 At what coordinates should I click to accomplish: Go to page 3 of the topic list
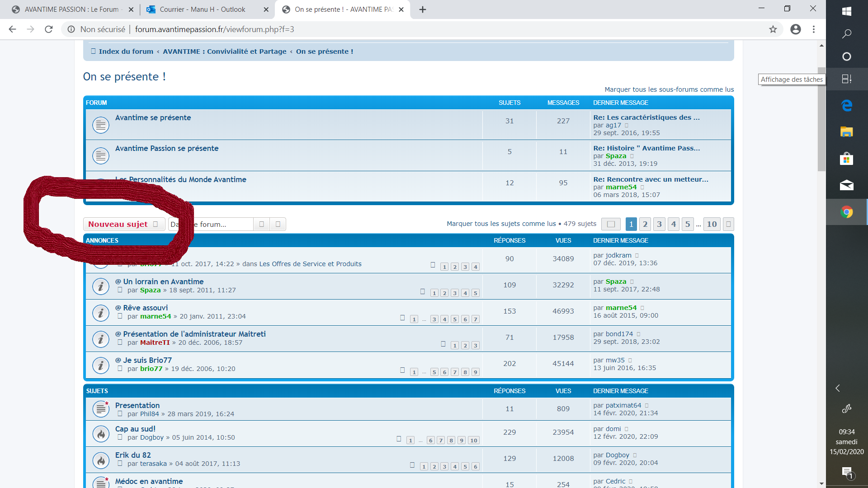point(659,224)
